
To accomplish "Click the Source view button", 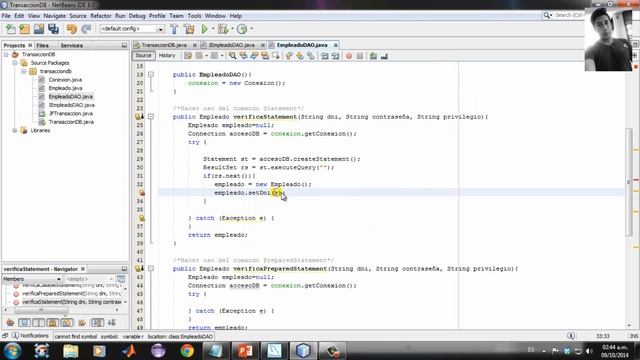I will (143, 56).
